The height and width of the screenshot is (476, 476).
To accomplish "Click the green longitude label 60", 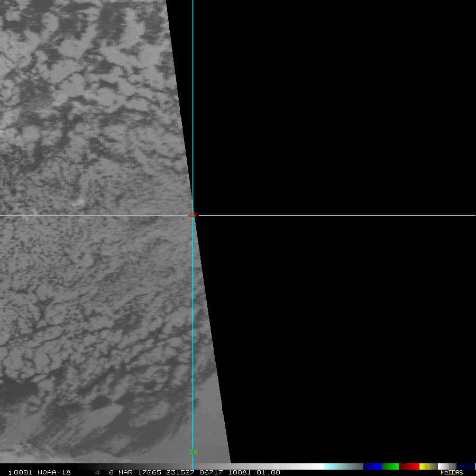I will click(194, 452).
